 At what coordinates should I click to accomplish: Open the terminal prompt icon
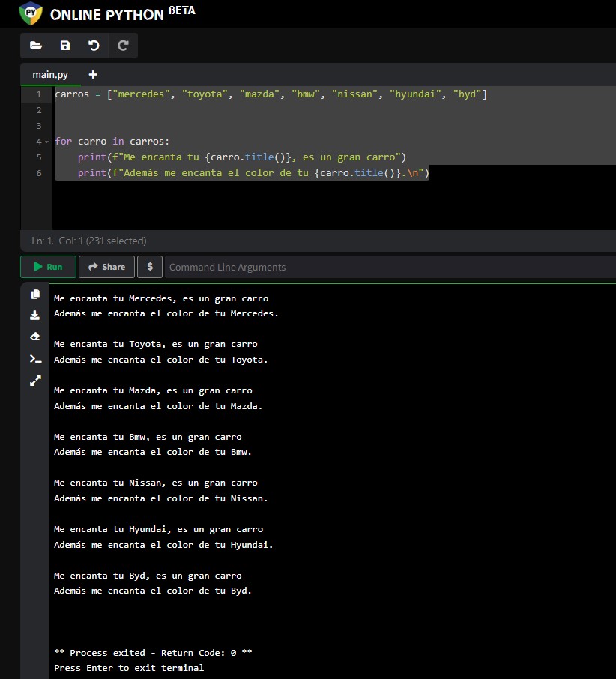pos(35,359)
